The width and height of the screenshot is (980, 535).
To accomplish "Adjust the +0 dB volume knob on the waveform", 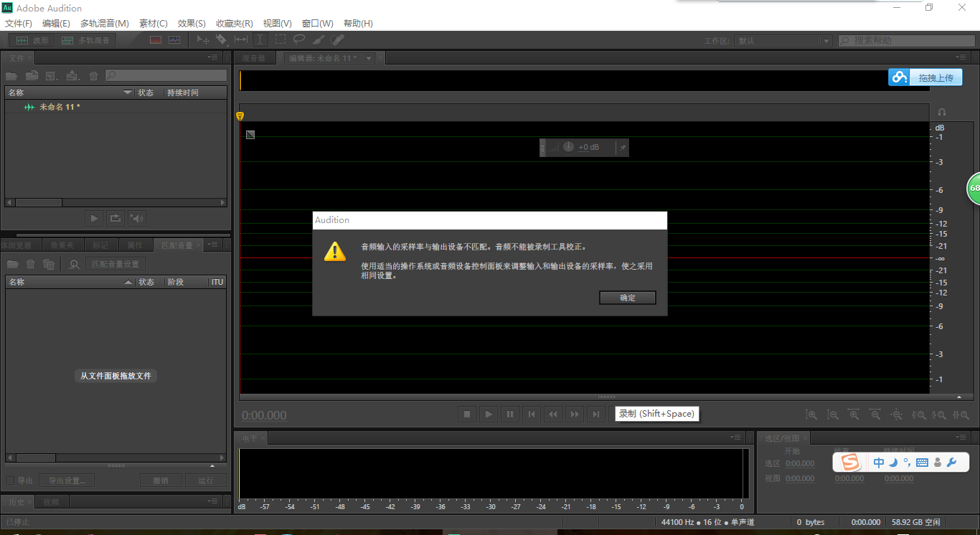I will pyautogui.click(x=568, y=147).
